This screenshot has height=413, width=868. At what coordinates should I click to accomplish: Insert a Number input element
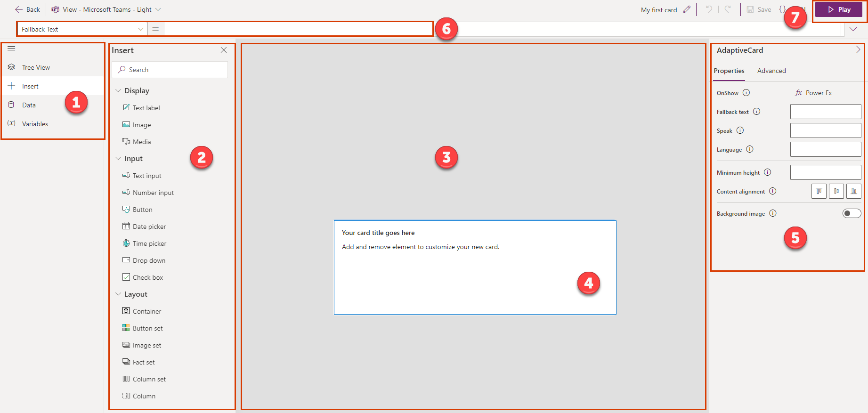click(x=148, y=193)
